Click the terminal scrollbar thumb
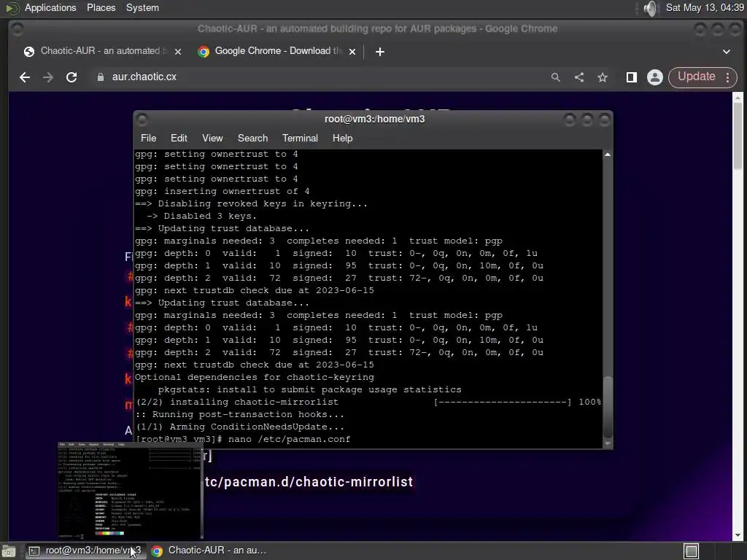Screen dimensions: 747x560 pos(608,407)
